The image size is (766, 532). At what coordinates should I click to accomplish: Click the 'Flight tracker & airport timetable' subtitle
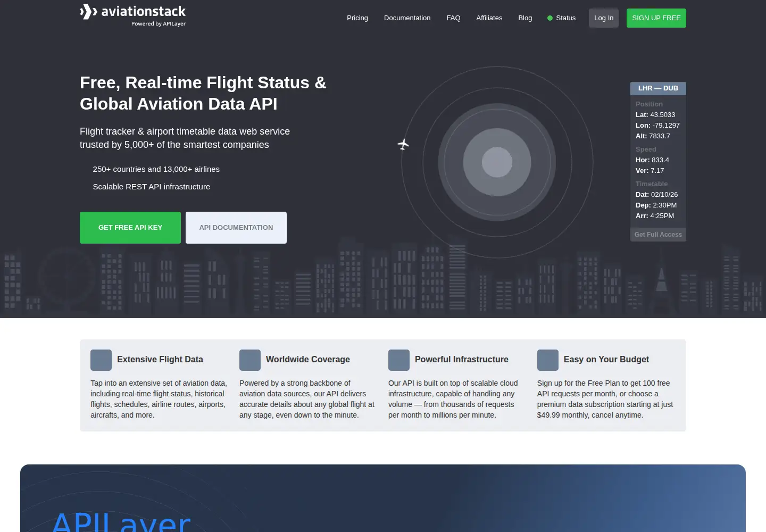185,138
